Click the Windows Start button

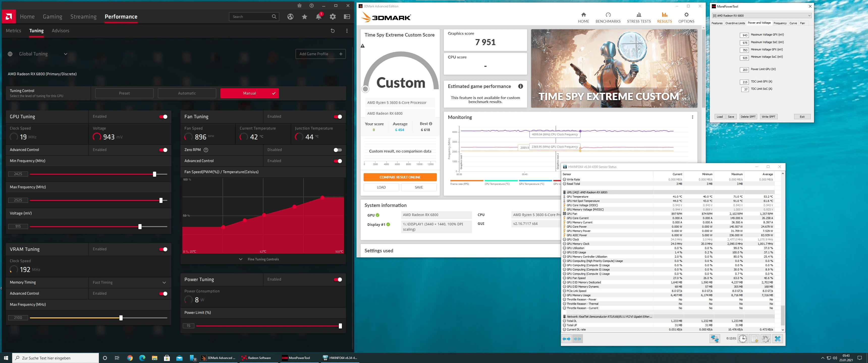tap(6, 358)
